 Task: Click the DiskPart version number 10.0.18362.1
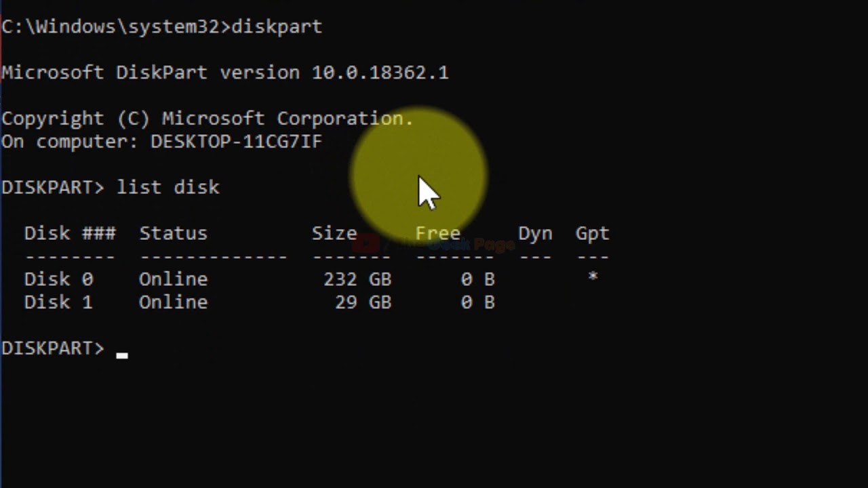point(380,73)
